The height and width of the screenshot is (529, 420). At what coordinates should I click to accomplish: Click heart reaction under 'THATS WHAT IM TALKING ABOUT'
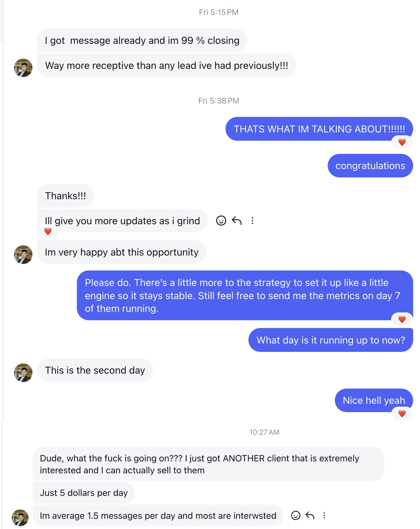[402, 142]
